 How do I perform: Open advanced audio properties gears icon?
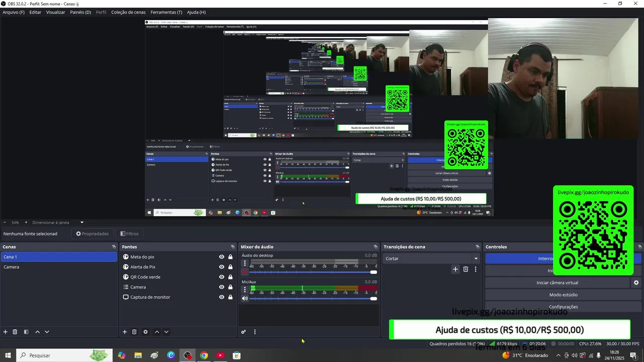pos(244,332)
